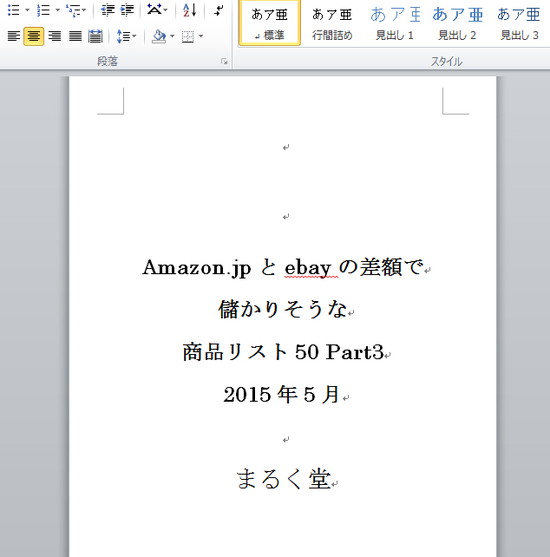Toggle show formatting marks
This screenshot has height=557, width=550.
(x=219, y=10)
